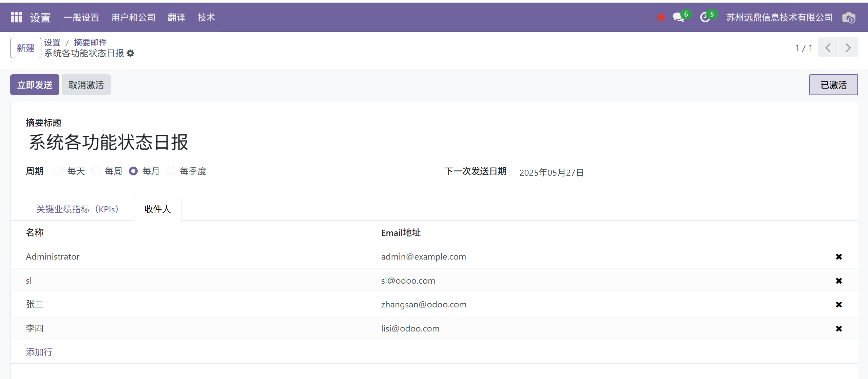The image size is (868, 379).
Task: Remove Administrator recipient with X icon
Action: (x=838, y=257)
